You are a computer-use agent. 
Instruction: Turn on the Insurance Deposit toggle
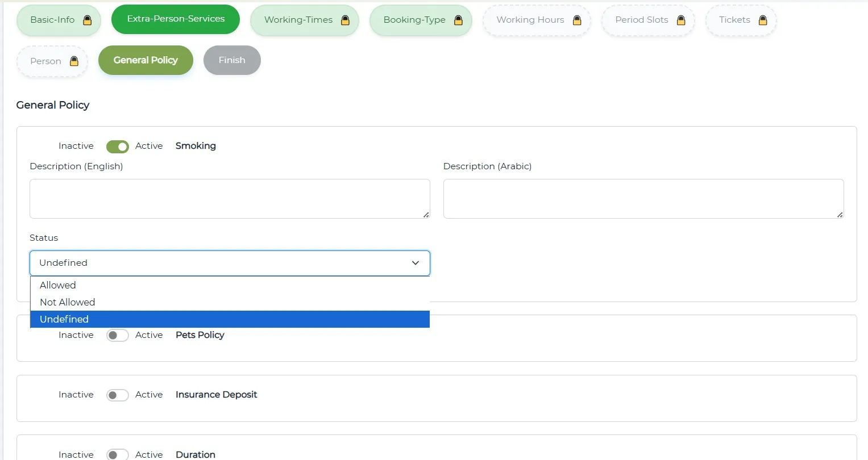118,395
